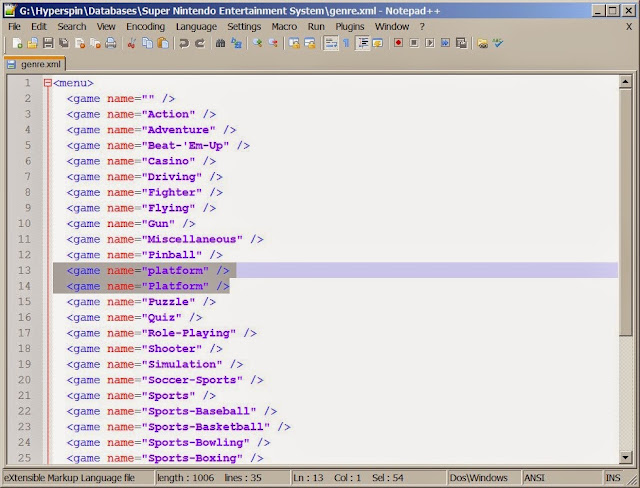Open the View menu
640x488 pixels.
coord(106,27)
